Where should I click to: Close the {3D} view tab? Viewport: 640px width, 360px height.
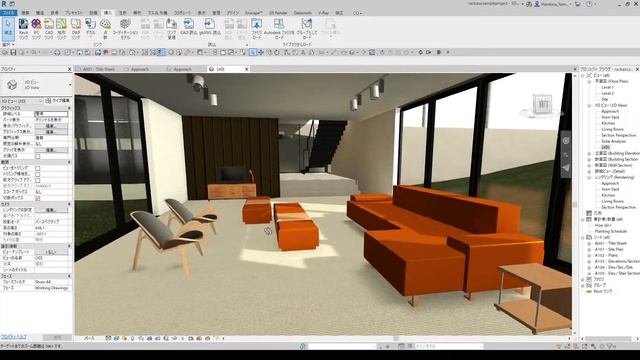[247, 69]
